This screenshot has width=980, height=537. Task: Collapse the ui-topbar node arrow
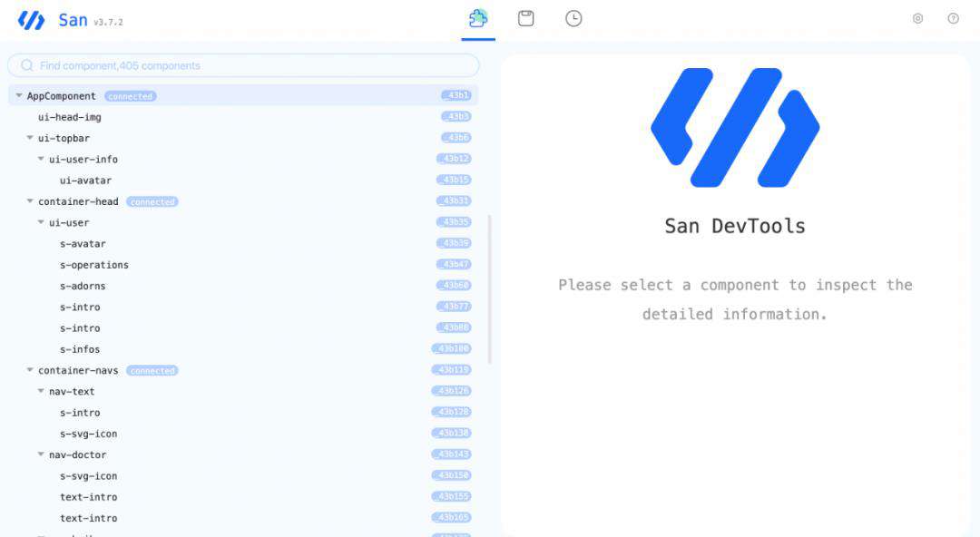pyautogui.click(x=30, y=138)
